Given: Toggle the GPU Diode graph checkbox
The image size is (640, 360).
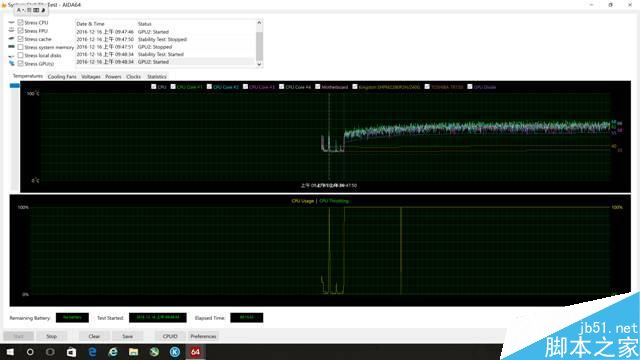Looking at the screenshot, I should [470, 87].
